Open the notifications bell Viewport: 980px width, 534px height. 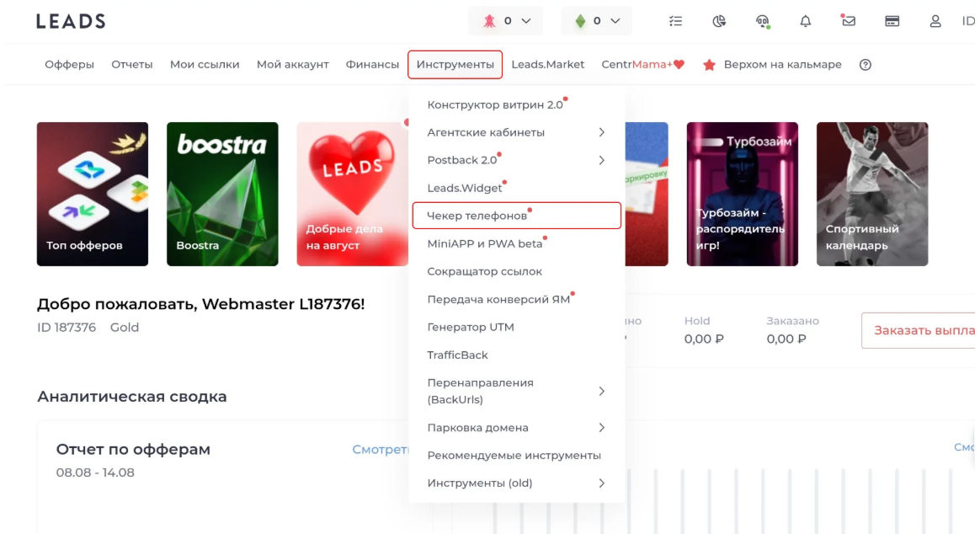click(x=806, y=21)
